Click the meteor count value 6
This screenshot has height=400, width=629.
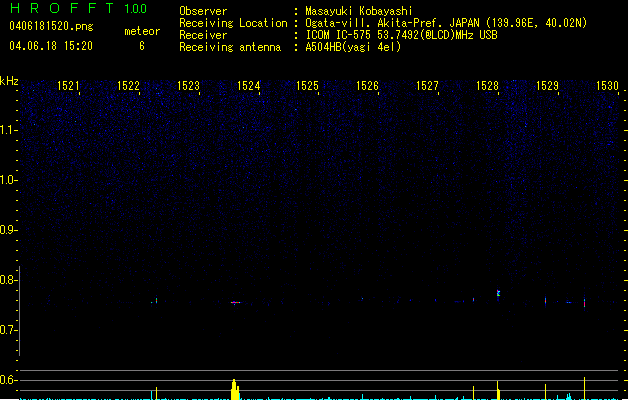click(x=142, y=46)
